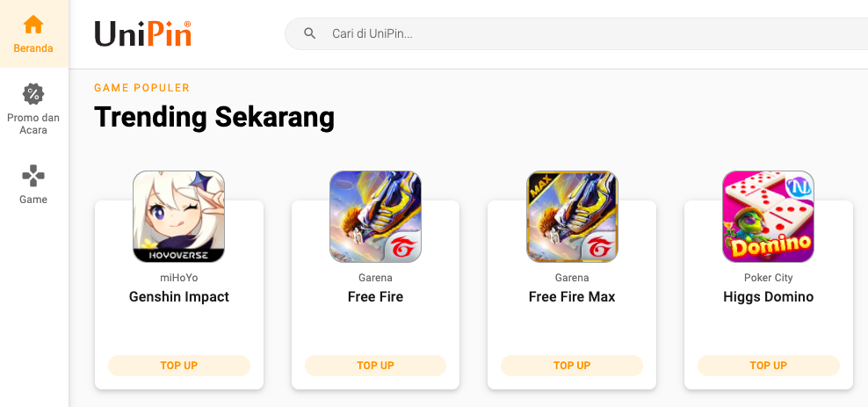Open the Genshin Impact game icon

pos(179,216)
